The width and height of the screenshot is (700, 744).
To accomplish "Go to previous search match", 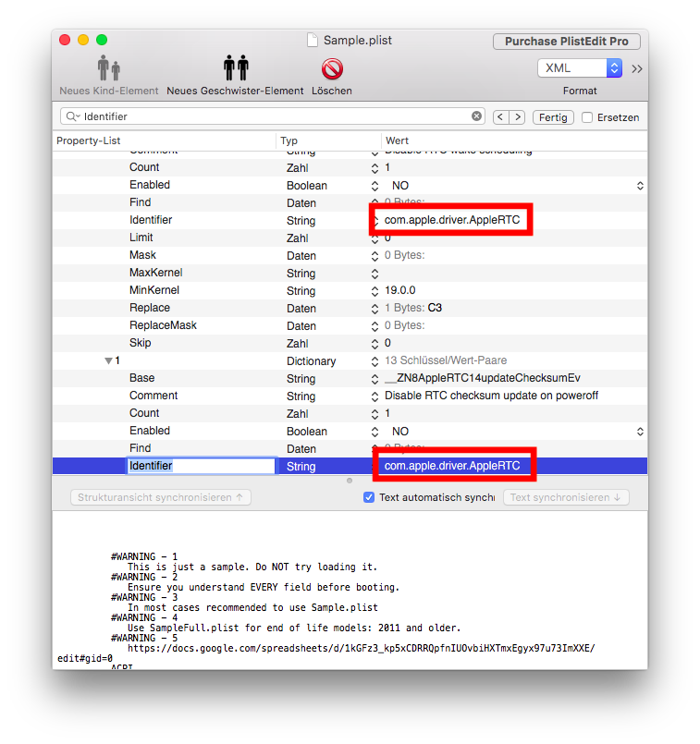I will click(500, 117).
